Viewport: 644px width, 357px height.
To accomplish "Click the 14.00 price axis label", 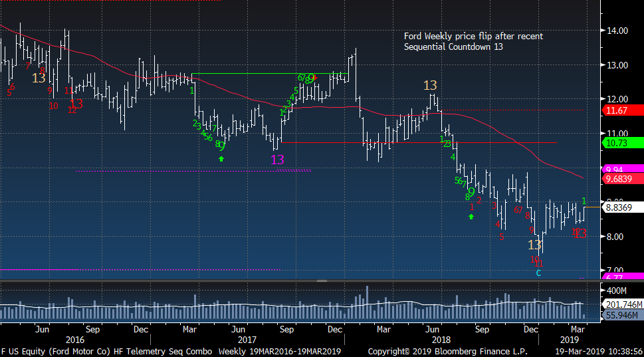I will pyautogui.click(x=617, y=31).
